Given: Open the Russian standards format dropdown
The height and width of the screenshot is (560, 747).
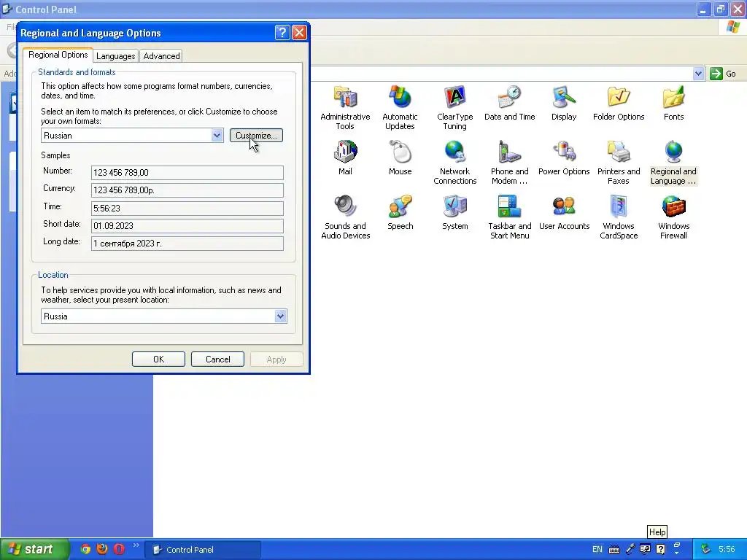Looking at the screenshot, I should pyautogui.click(x=217, y=135).
